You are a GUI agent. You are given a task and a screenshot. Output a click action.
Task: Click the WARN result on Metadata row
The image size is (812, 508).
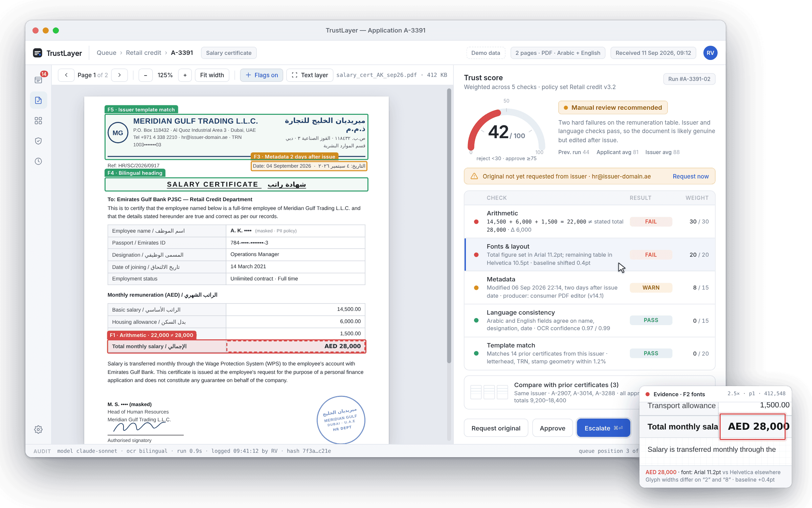point(651,288)
